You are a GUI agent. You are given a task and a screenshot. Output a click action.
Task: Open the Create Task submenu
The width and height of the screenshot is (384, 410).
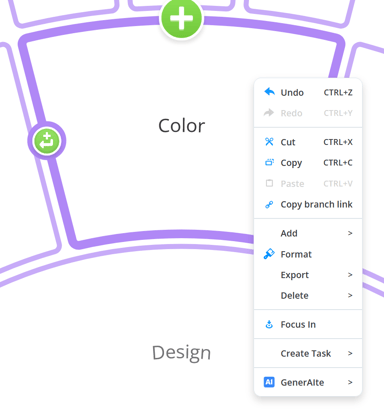click(308, 353)
